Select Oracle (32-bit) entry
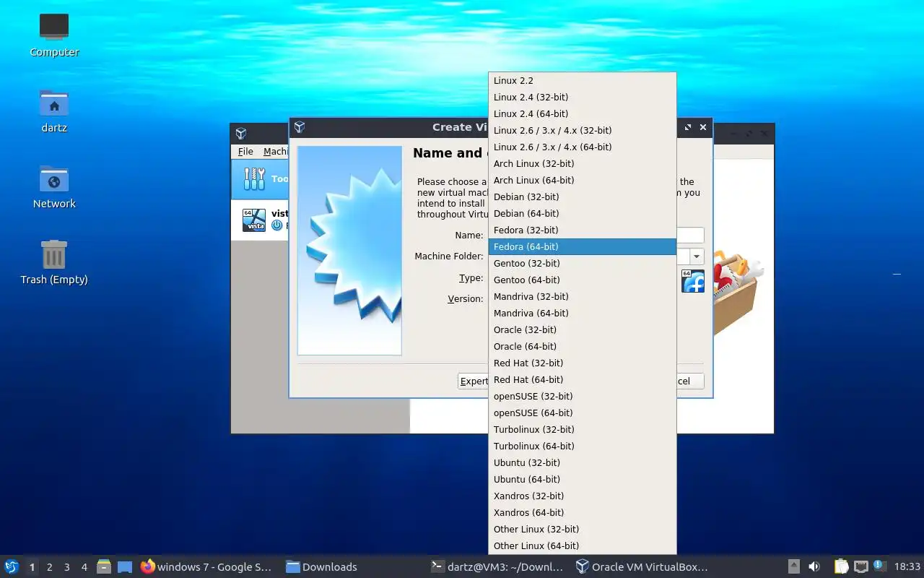924x578 pixels. [x=583, y=329]
